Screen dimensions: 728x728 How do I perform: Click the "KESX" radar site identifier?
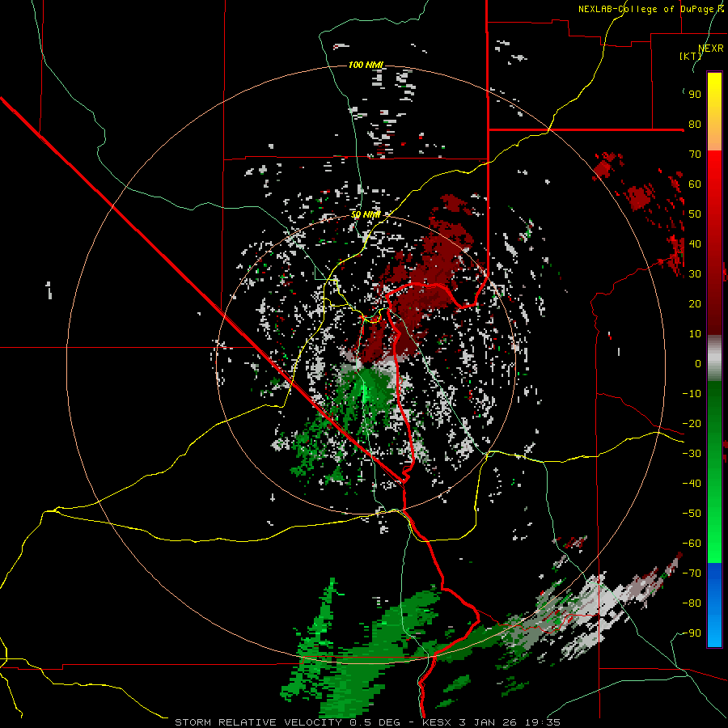click(437, 722)
